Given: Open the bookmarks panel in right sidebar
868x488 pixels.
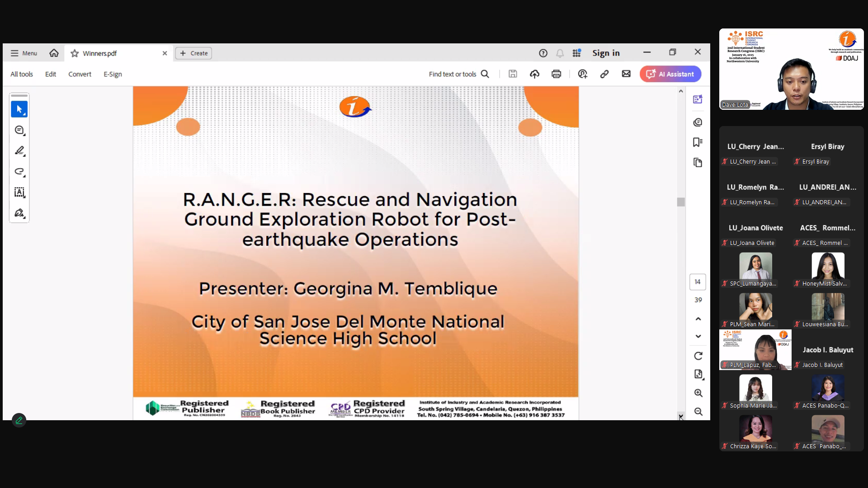Looking at the screenshot, I should tap(698, 142).
